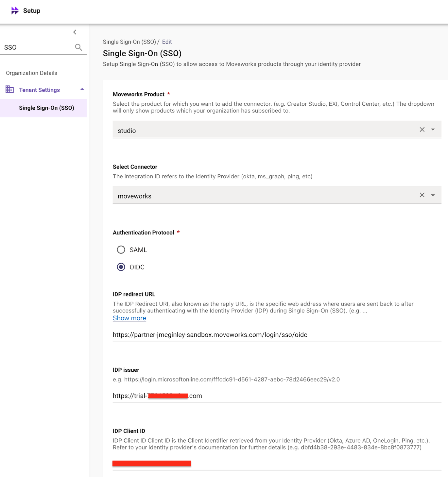Click the search magnifier icon
The image size is (448, 477).
click(78, 47)
